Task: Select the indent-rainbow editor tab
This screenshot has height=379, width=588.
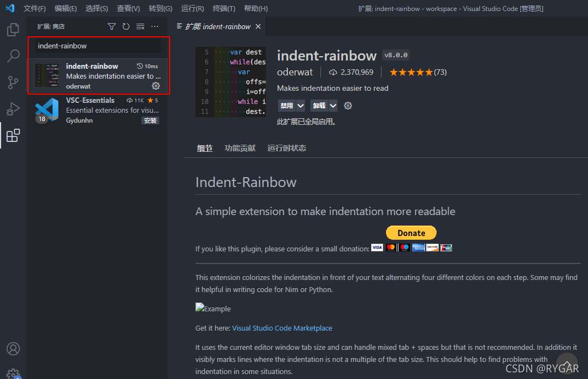Action: [217, 26]
